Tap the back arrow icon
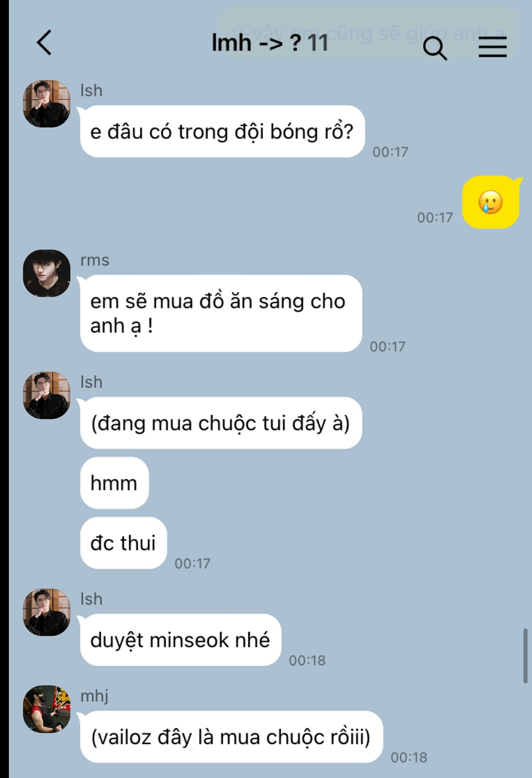The width and height of the screenshot is (532, 778). pyautogui.click(x=45, y=42)
